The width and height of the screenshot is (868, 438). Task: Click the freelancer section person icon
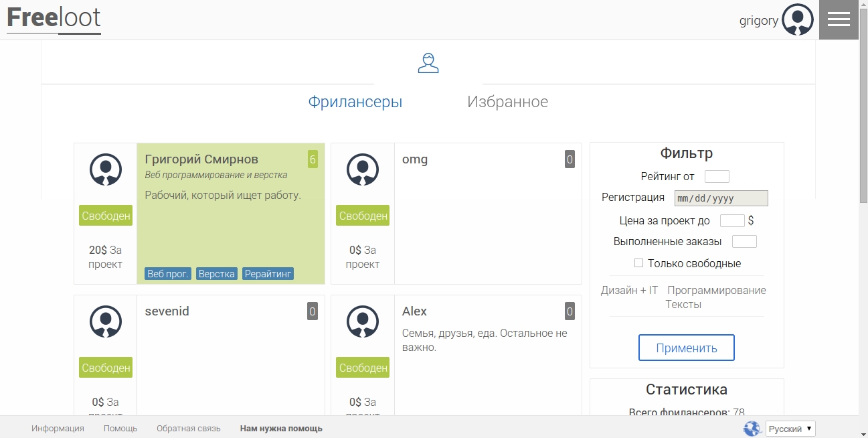point(428,63)
